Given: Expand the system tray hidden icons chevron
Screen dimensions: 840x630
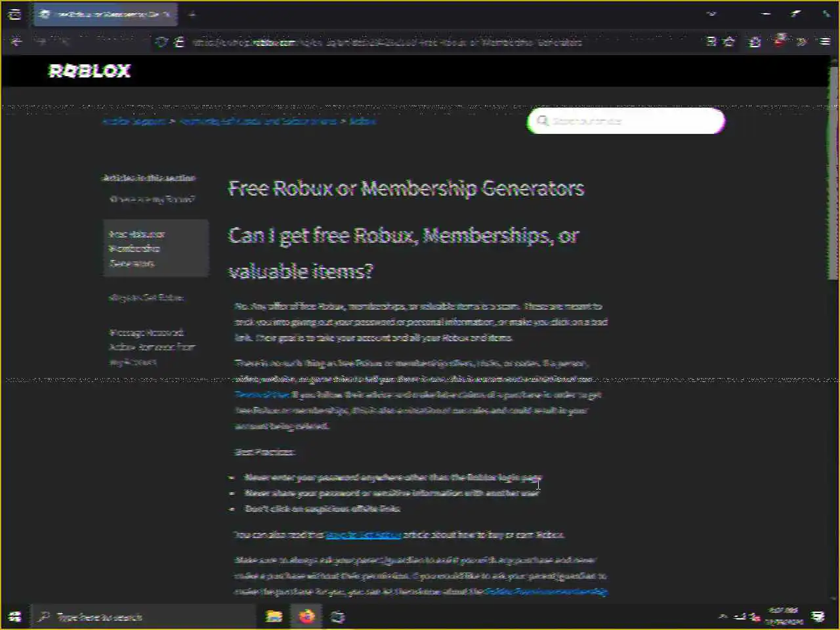Looking at the screenshot, I should 723,617.
